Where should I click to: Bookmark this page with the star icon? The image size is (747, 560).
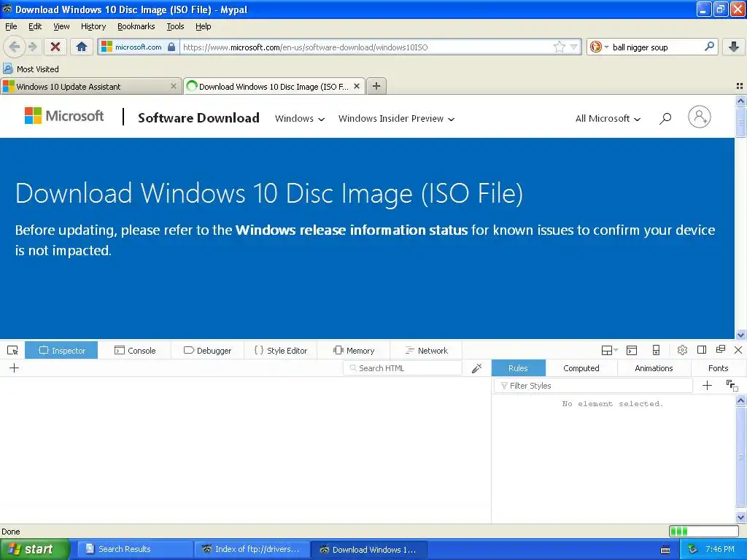pos(559,47)
